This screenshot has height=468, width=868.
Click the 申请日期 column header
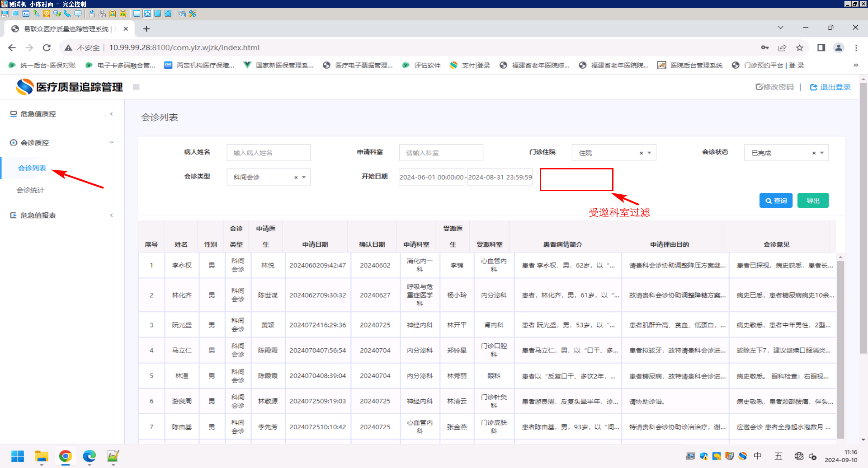[x=315, y=244]
